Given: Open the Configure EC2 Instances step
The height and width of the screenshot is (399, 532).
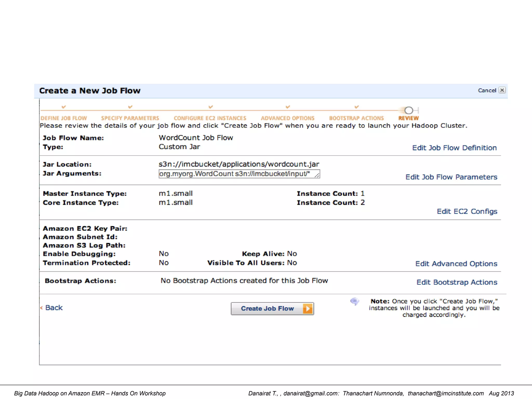Looking at the screenshot, I should click(210, 118).
